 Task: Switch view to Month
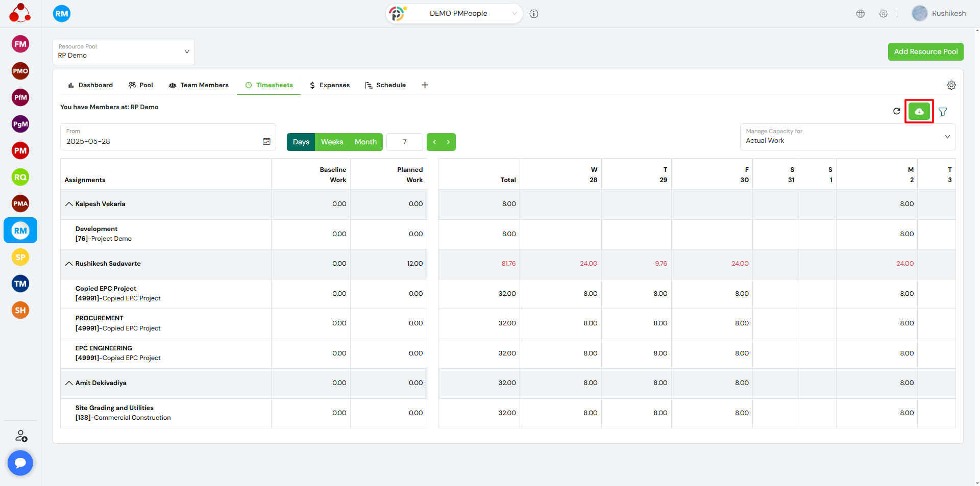[x=365, y=142]
